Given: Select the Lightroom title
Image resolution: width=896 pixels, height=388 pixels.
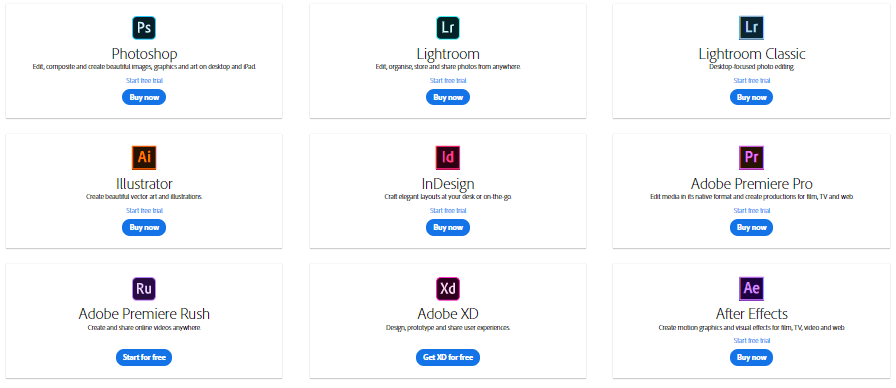Looking at the screenshot, I should click(447, 54).
